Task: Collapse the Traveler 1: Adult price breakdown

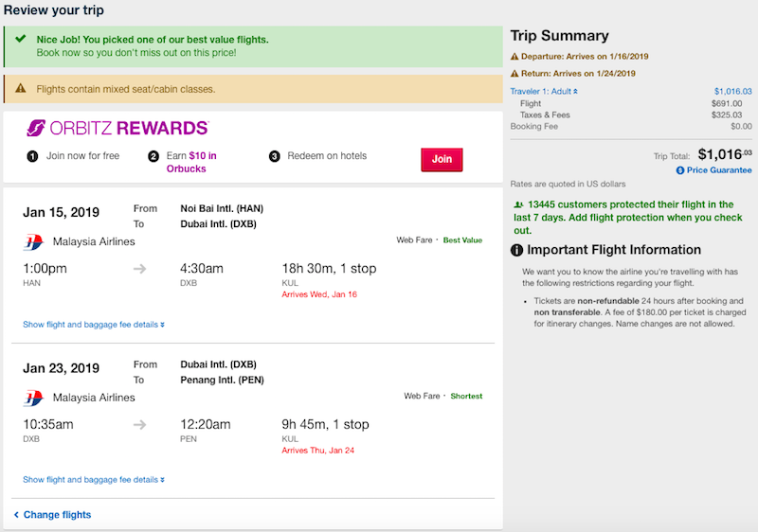Action: (x=544, y=91)
